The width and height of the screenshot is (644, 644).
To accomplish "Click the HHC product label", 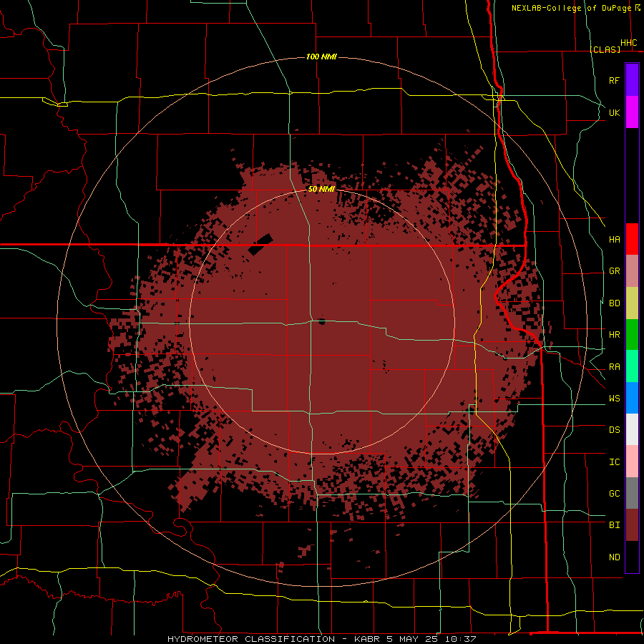I will (628, 43).
